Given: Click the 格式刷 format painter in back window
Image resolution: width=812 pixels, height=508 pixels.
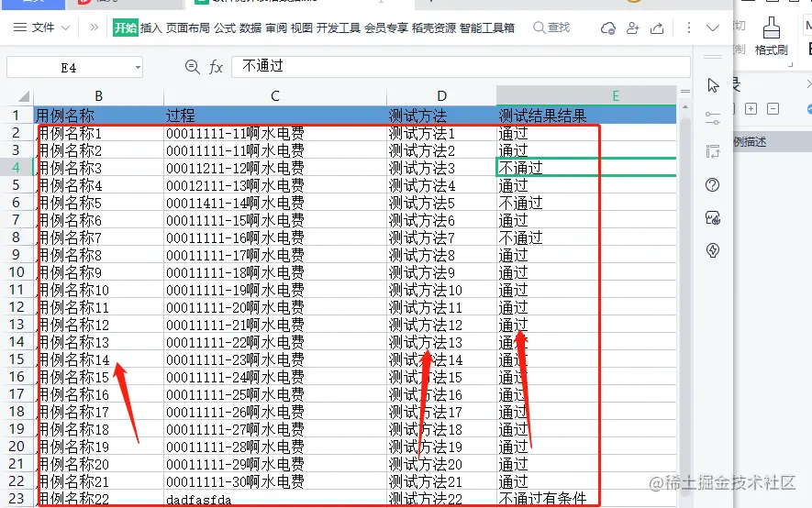Looking at the screenshot, I should tap(771, 36).
